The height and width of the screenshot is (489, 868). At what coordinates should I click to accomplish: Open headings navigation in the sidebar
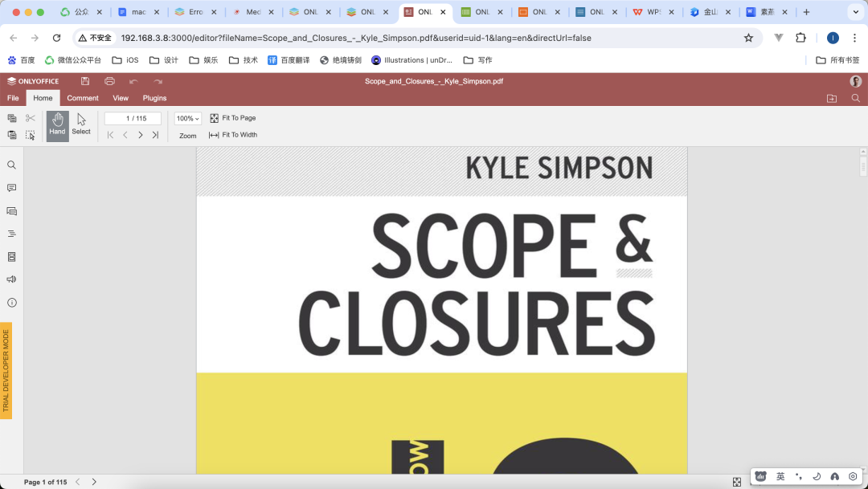pos(11,234)
